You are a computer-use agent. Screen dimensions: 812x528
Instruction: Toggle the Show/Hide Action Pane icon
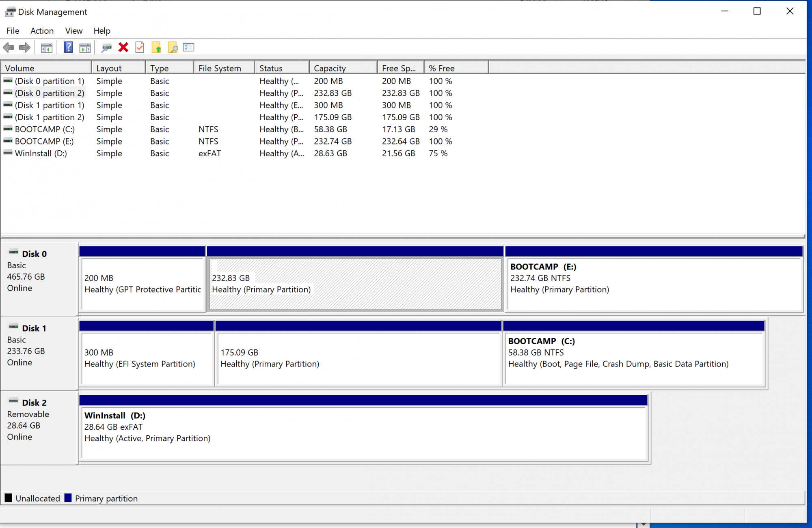pyautogui.click(x=85, y=48)
